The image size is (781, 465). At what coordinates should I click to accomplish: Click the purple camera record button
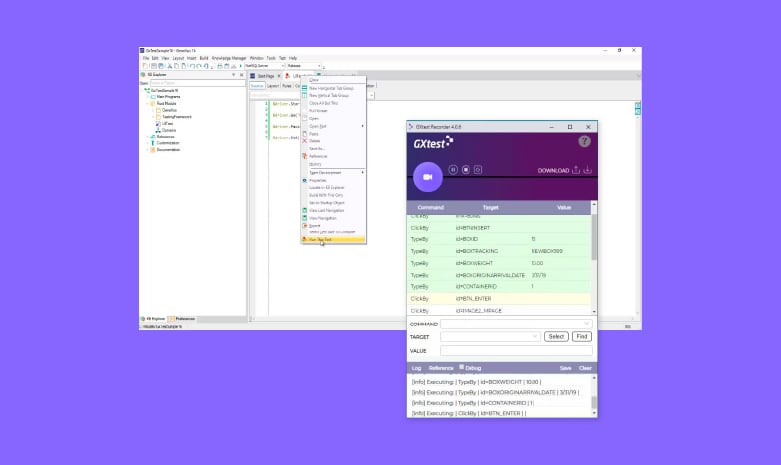coord(428,176)
